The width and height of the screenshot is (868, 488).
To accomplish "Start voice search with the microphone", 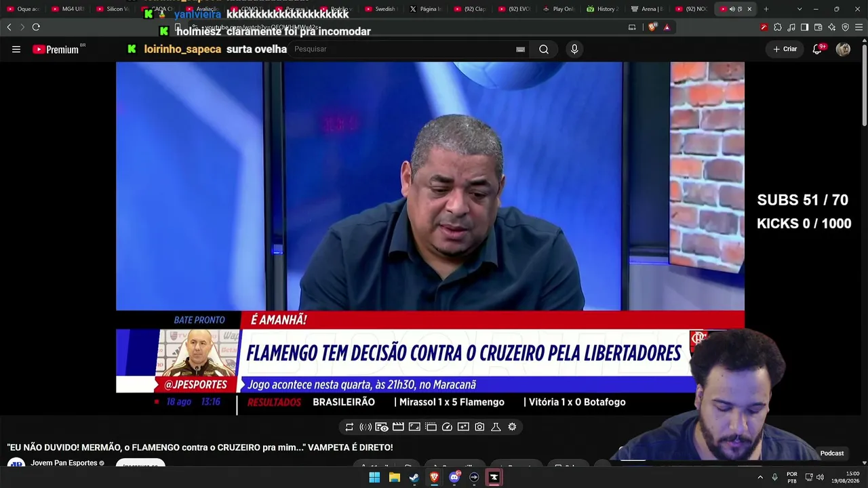I will click(x=574, y=49).
